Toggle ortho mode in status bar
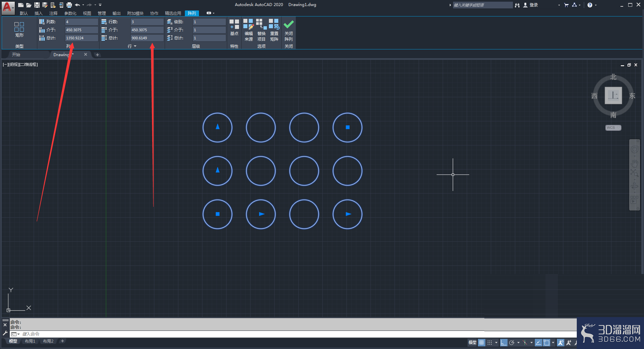Screen dimensions: 644x349 coord(504,343)
